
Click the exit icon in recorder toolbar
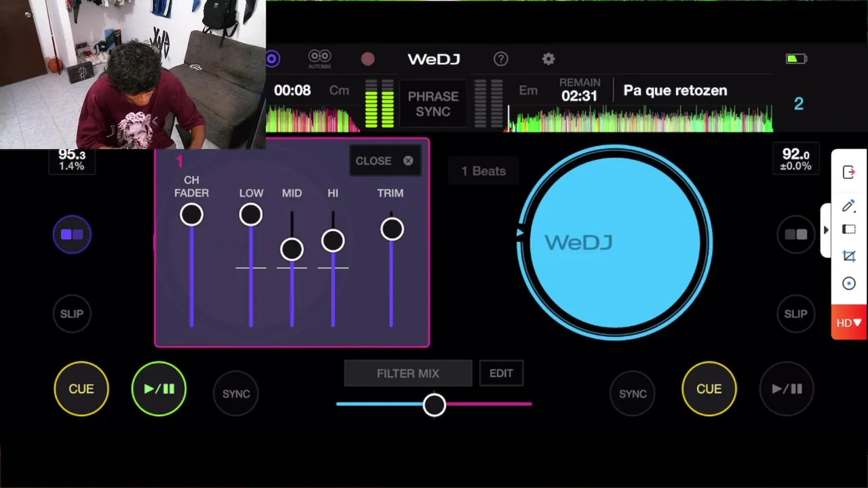849,172
